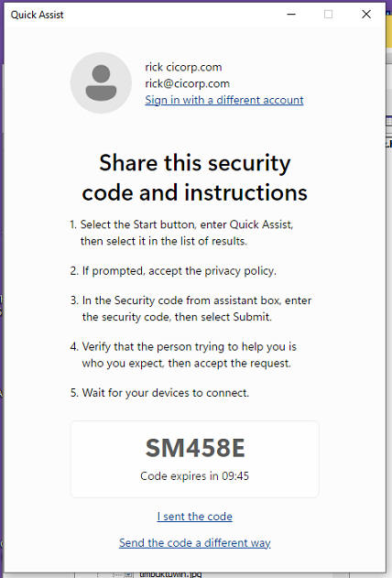
Task: Click the 'Share this security code' heading
Action: tap(195, 178)
